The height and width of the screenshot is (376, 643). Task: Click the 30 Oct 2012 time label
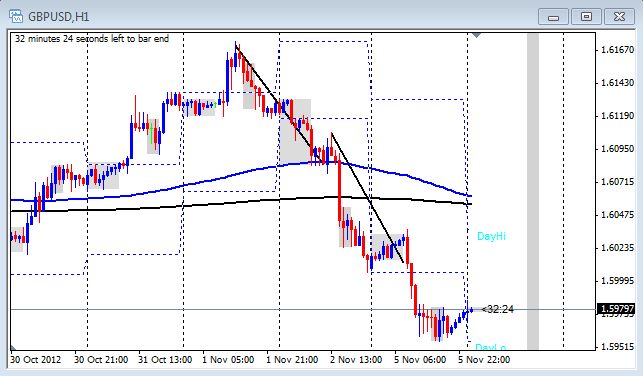36,360
